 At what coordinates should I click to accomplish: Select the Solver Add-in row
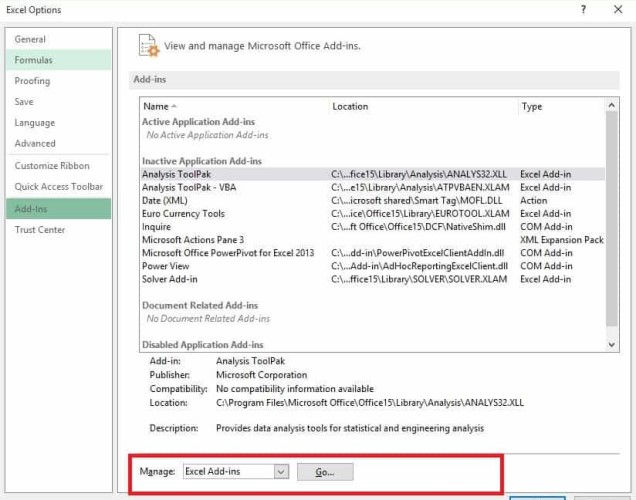[x=373, y=279]
